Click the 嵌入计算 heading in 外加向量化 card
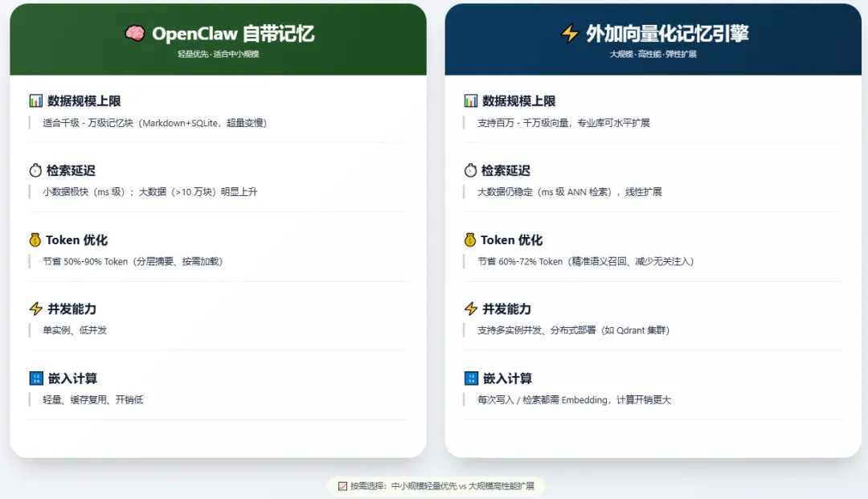Screen dimensions: 868x499 [508, 378]
